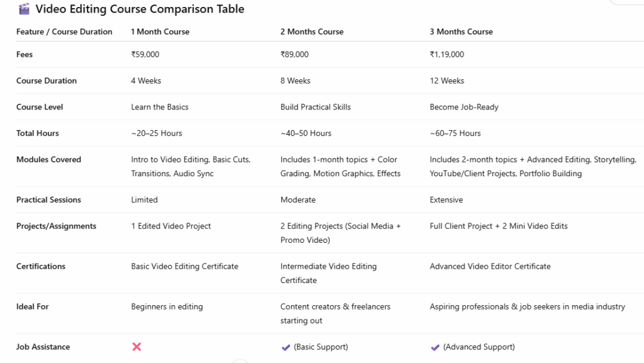Click the checkmark next to Advanced Support
The height and width of the screenshot is (363, 644).
coord(435,347)
